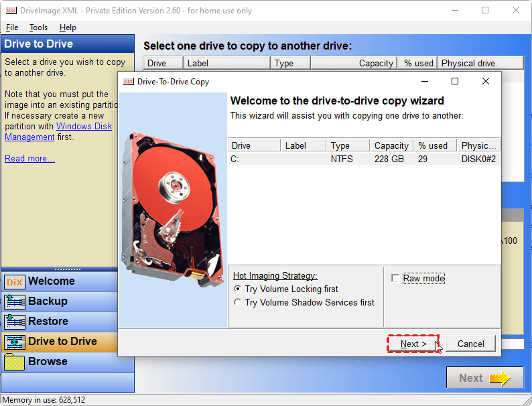Follow the Read more link
Image resolution: width=532 pixels, height=406 pixels.
click(x=29, y=158)
